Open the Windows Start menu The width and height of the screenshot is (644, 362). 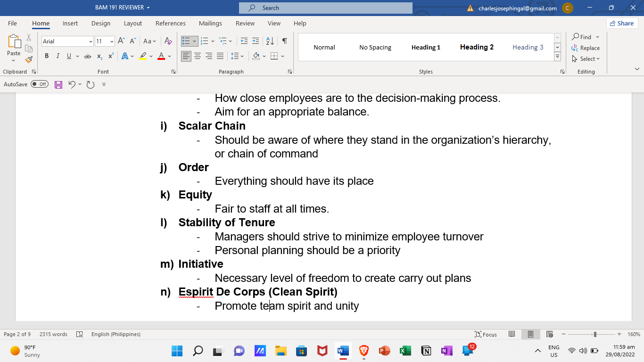click(x=177, y=351)
